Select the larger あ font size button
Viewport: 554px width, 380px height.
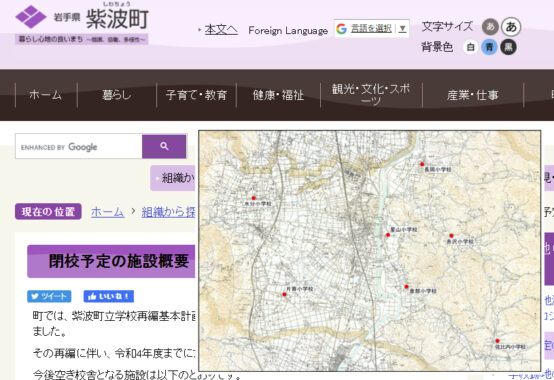click(x=511, y=27)
